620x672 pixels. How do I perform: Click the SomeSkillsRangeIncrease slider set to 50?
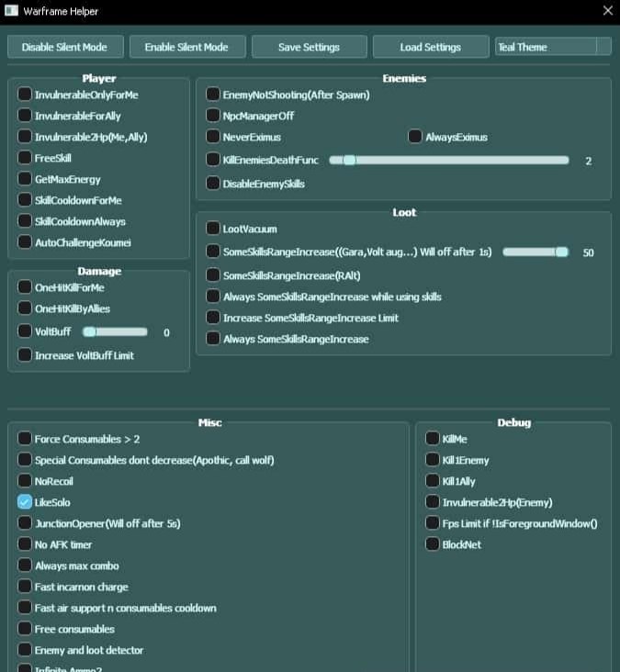click(x=535, y=252)
